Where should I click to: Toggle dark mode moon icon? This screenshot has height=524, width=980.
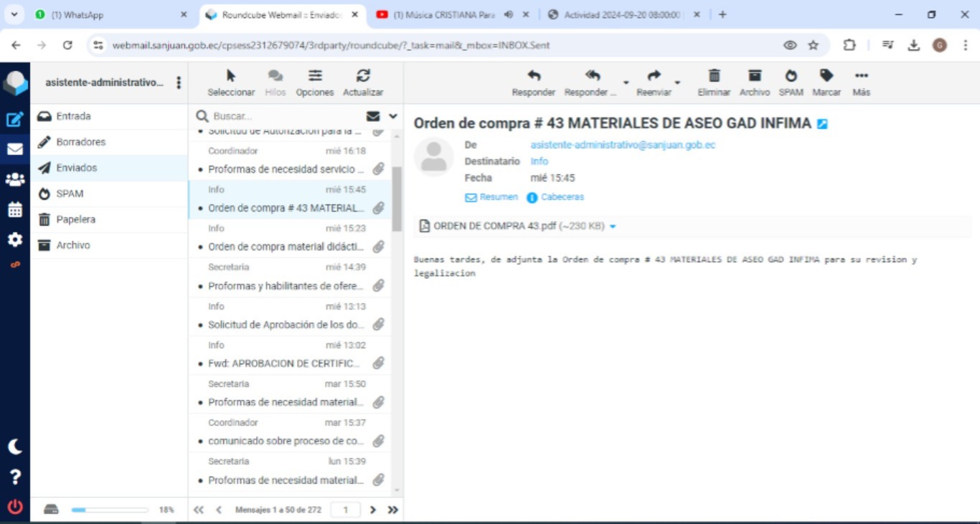[15, 447]
